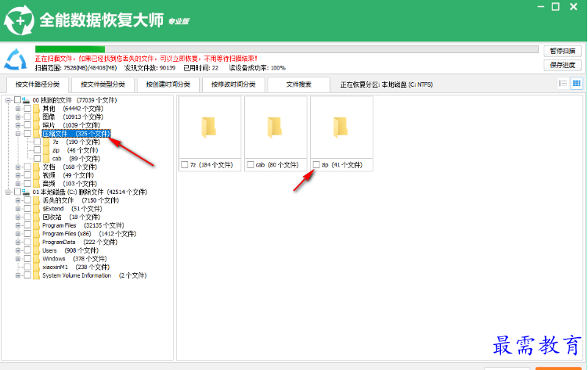
Task: Click folder icon beside 压缩文件 in tree
Action: pos(36,134)
